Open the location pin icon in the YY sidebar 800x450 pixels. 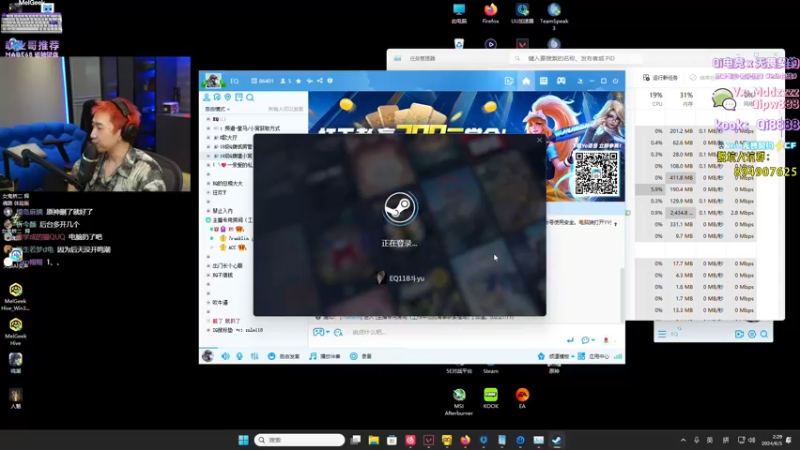coord(228,97)
